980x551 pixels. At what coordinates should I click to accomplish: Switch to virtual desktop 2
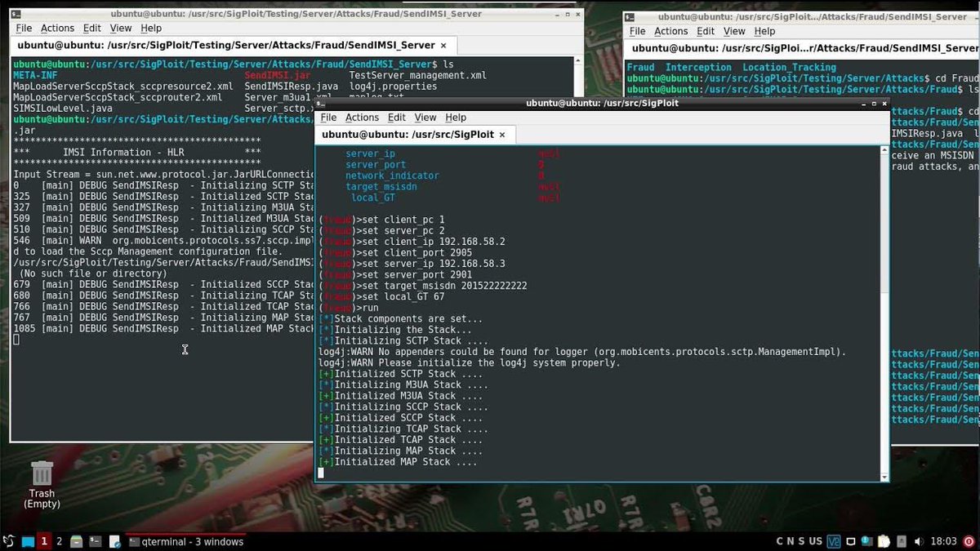tap(59, 541)
